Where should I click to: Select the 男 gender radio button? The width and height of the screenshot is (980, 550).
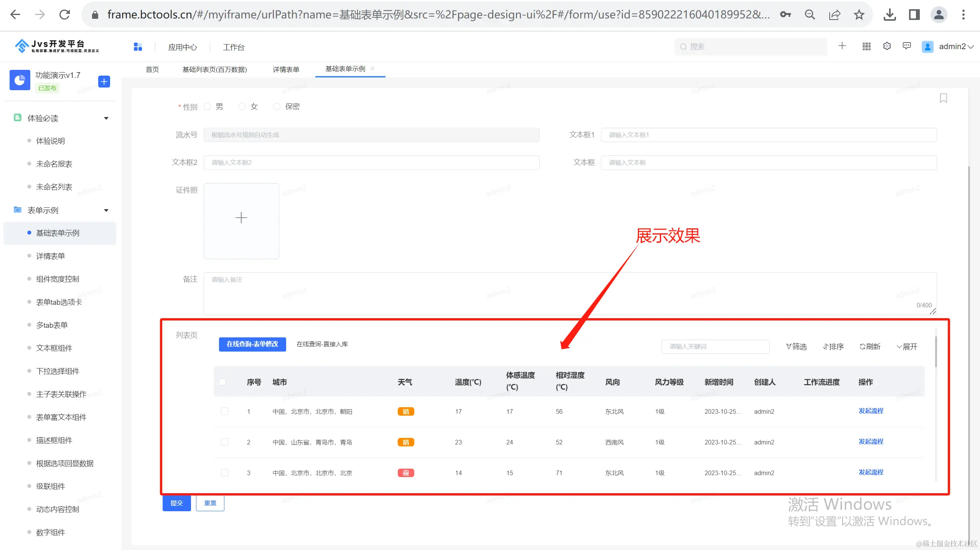[x=208, y=107]
